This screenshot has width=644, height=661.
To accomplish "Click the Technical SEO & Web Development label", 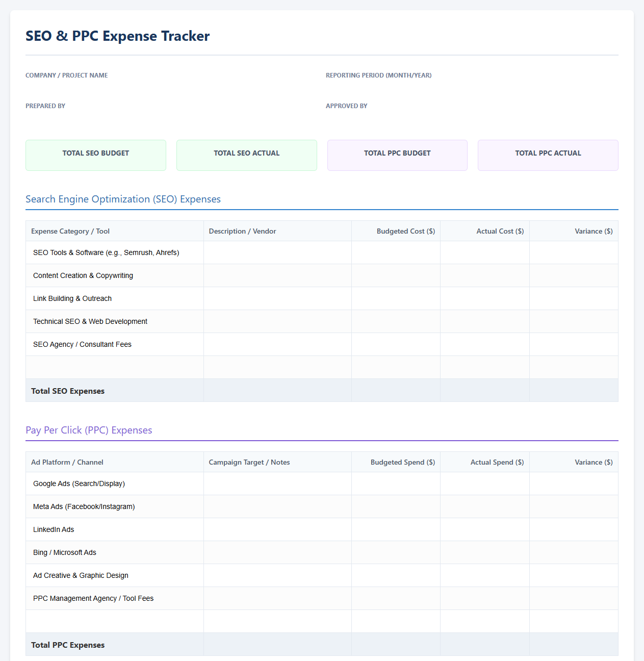I will [x=90, y=321].
